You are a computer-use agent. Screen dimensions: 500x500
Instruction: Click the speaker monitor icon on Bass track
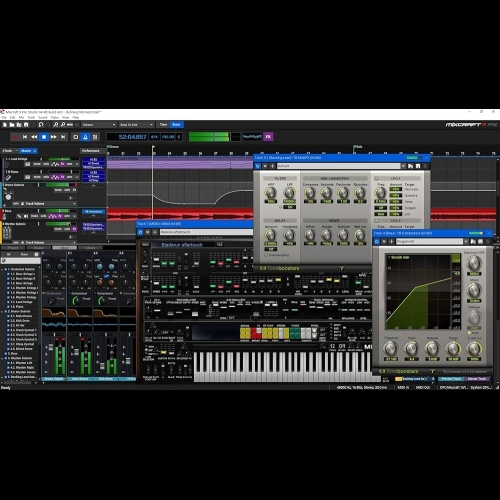pos(25,216)
